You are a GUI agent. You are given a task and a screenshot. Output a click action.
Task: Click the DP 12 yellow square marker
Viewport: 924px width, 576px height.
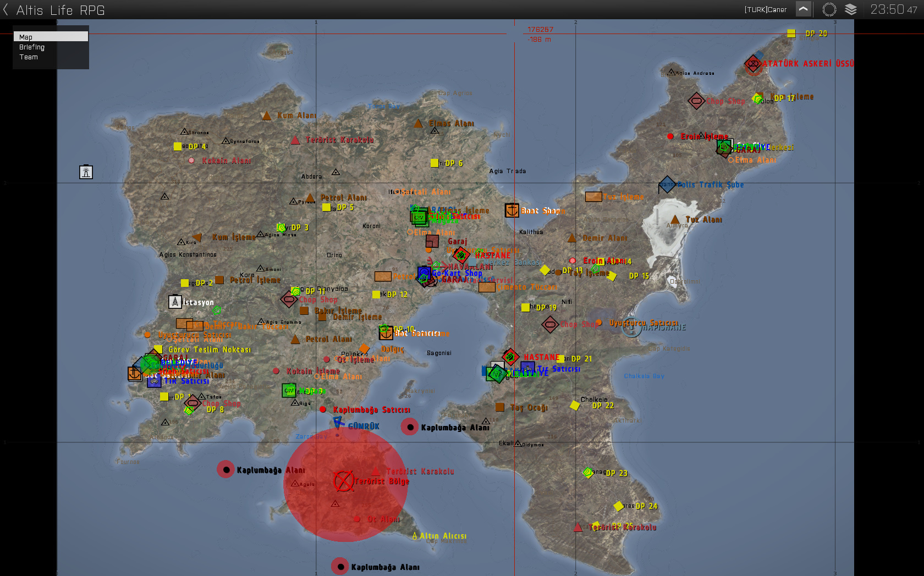pos(376,295)
